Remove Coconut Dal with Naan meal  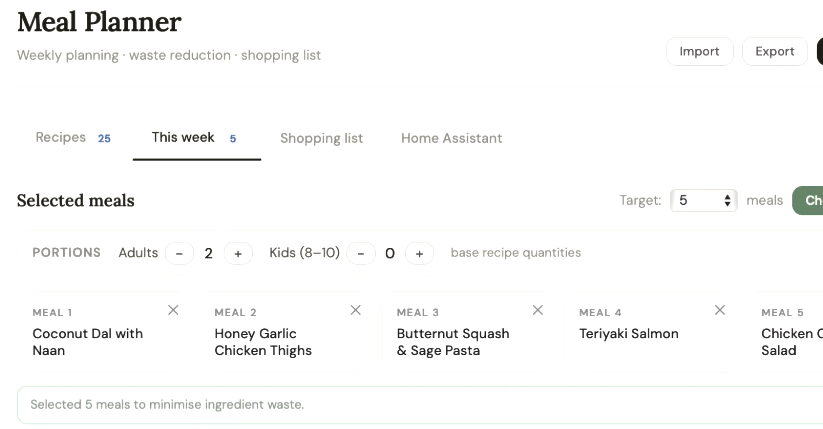173,310
